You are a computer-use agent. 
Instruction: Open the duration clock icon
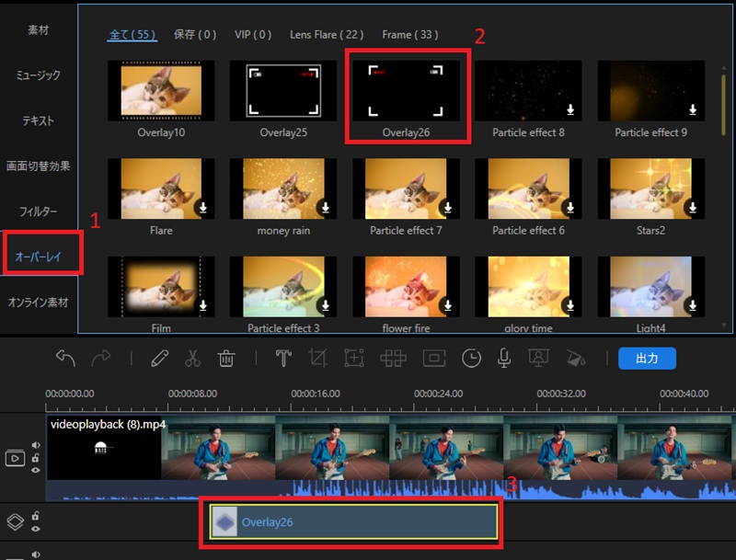[x=471, y=359]
